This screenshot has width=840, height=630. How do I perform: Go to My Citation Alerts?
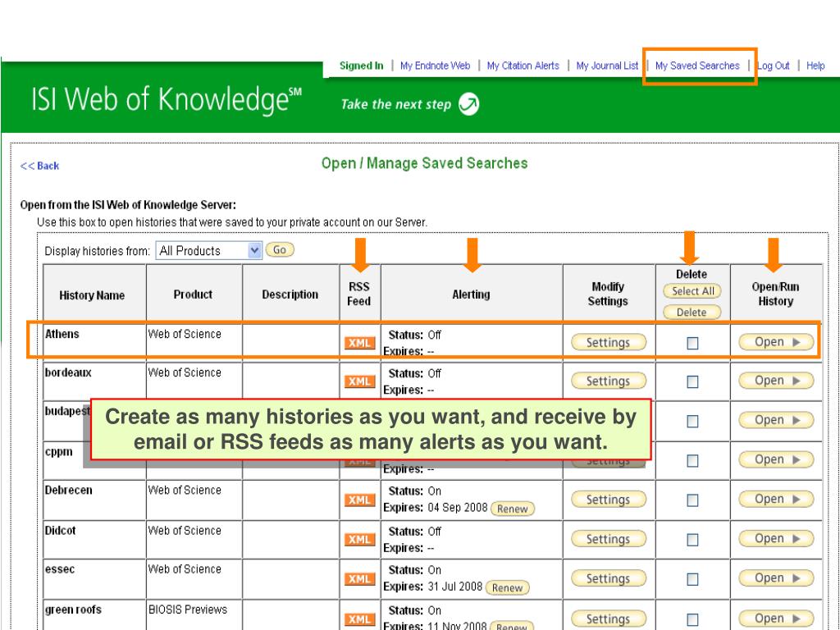tap(523, 66)
